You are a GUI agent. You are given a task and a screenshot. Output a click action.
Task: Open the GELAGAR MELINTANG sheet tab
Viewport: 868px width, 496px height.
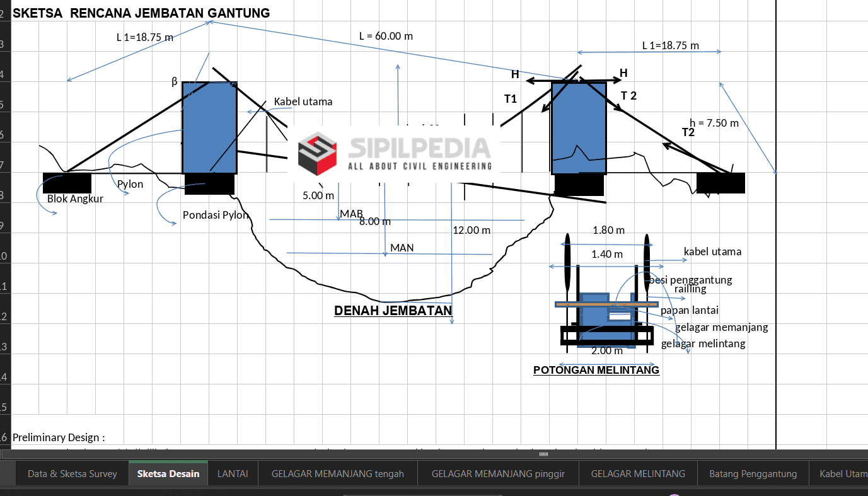click(638, 474)
